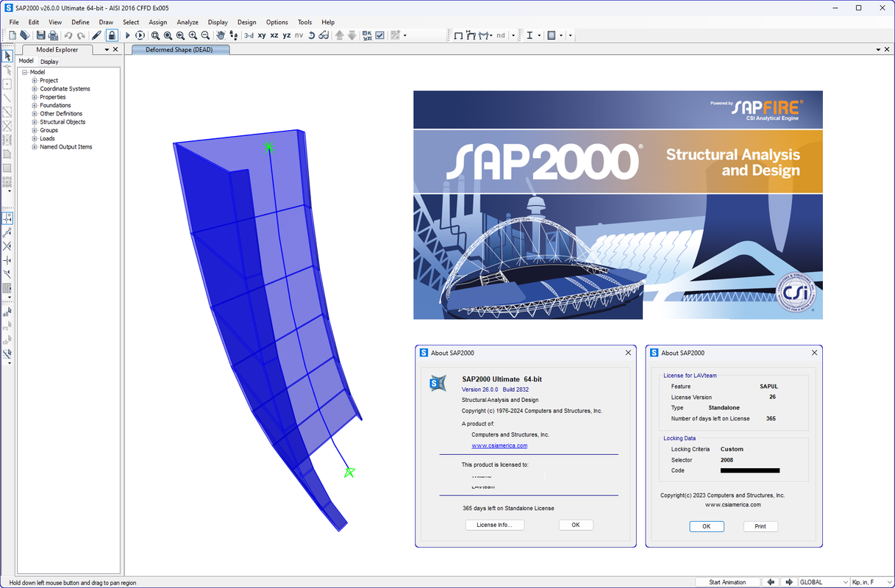This screenshot has height=588, width=895.
Task: Select the Draw Frame line tool
Action: tap(7, 98)
